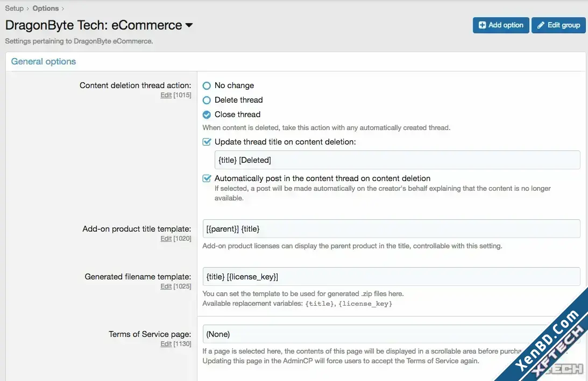Click the General options heading
The image size is (588, 381).
44,61
